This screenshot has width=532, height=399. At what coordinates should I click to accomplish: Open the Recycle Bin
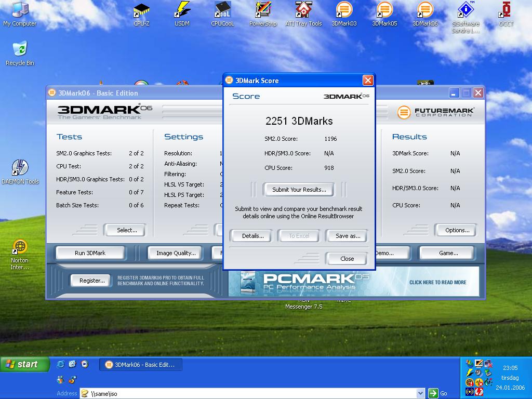[x=20, y=50]
